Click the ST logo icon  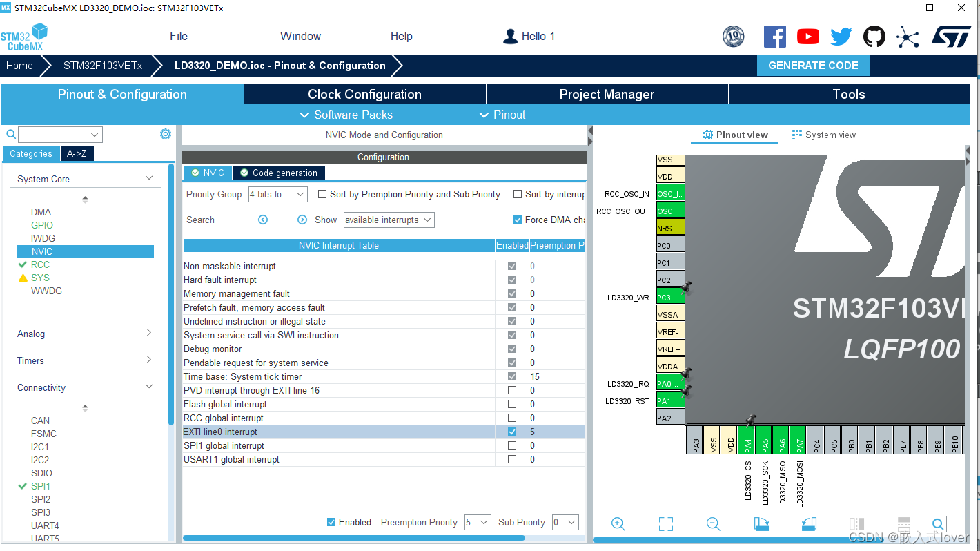point(951,37)
